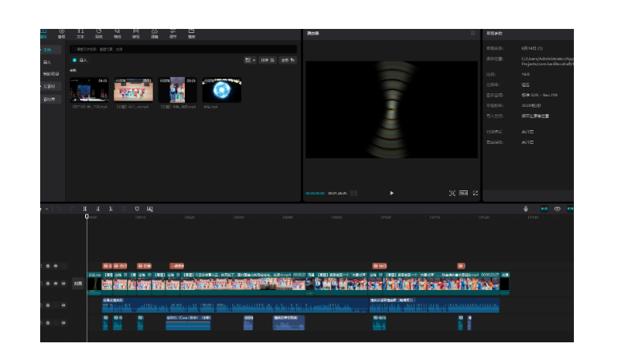This screenshot has height=364, width=643.
Task: Click the Split clip tool in timeline toolbar
Action: pyautogui.click(x=85, y=209)
